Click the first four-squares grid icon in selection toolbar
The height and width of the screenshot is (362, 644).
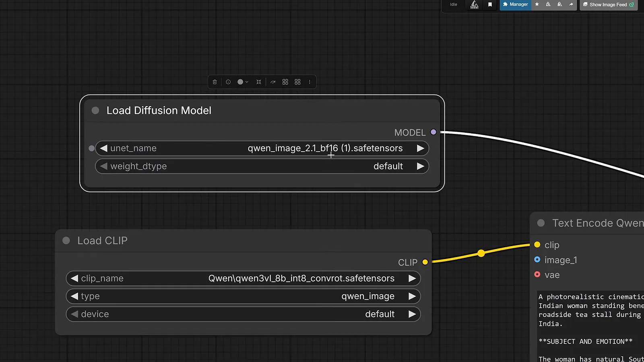(x=285, y=82)
